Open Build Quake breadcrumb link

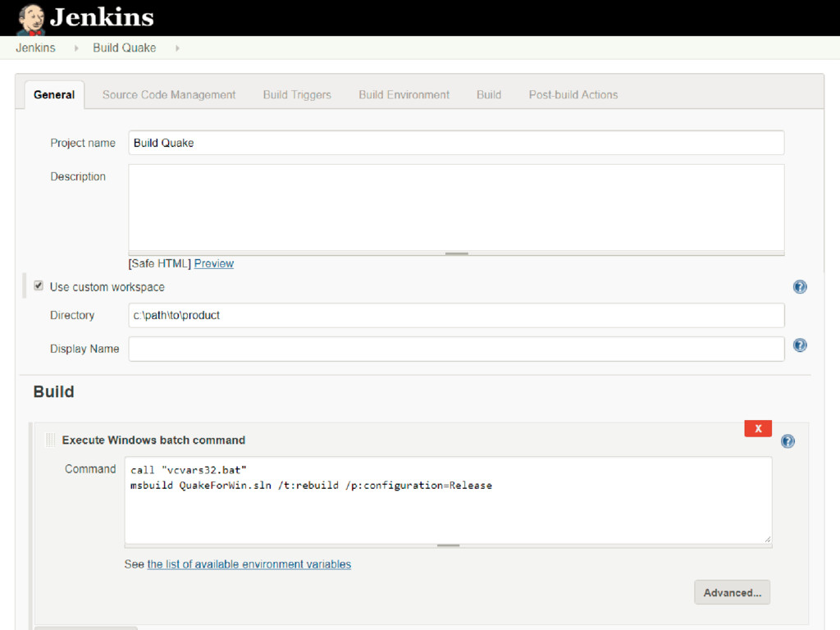(x=125, y=48)
